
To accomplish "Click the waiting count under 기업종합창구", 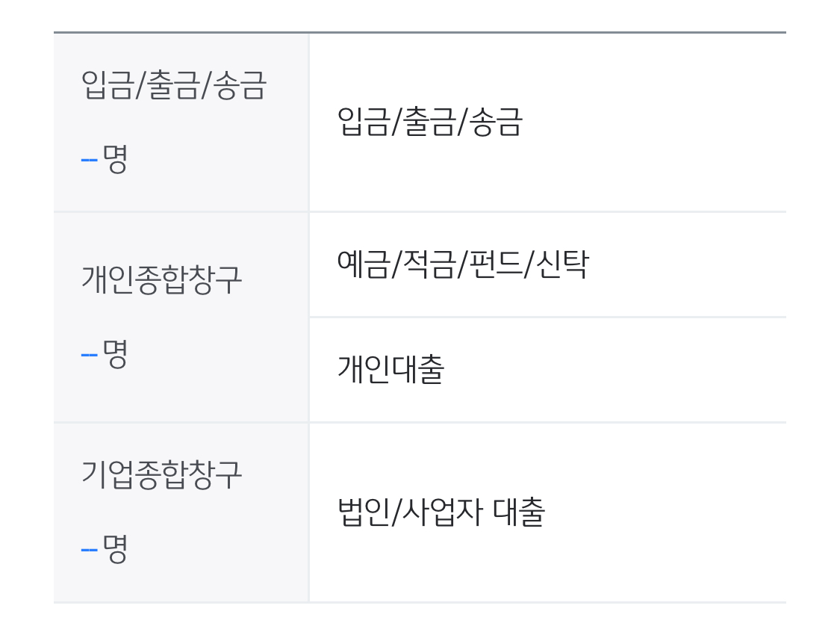I will 105,548.
